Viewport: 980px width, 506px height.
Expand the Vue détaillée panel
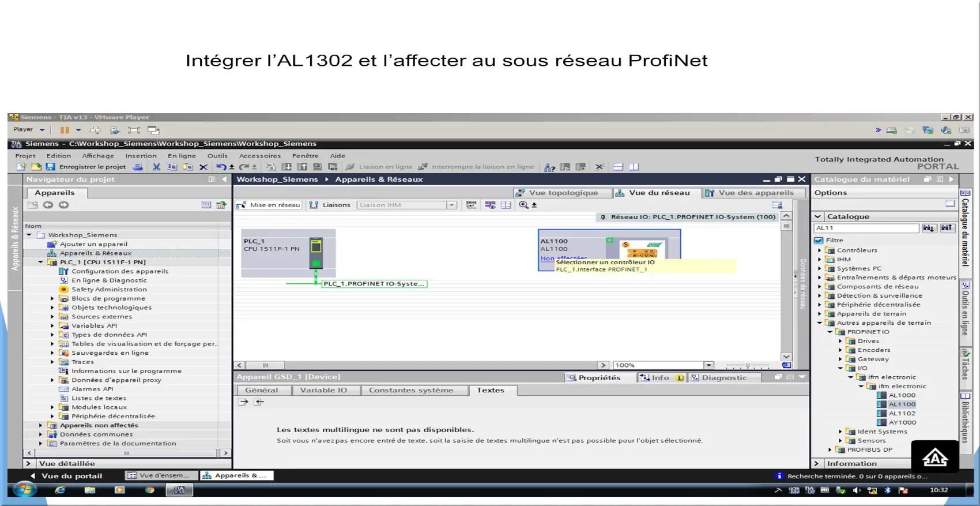pos(28,463)
